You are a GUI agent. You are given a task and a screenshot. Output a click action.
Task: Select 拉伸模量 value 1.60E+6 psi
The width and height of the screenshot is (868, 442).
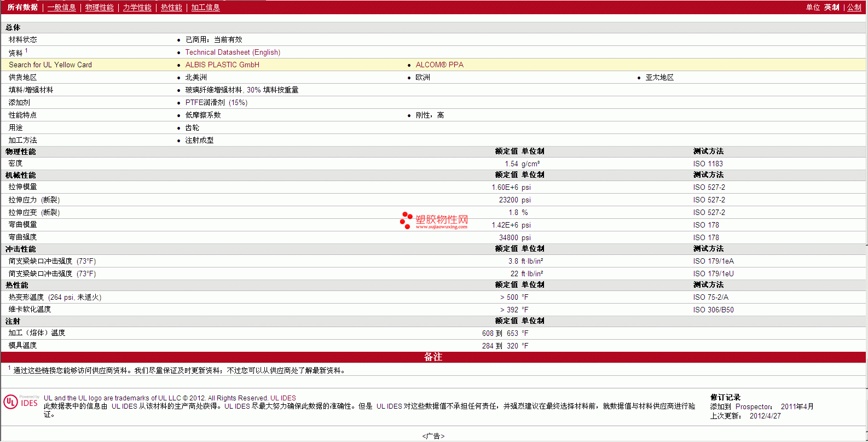511,187
